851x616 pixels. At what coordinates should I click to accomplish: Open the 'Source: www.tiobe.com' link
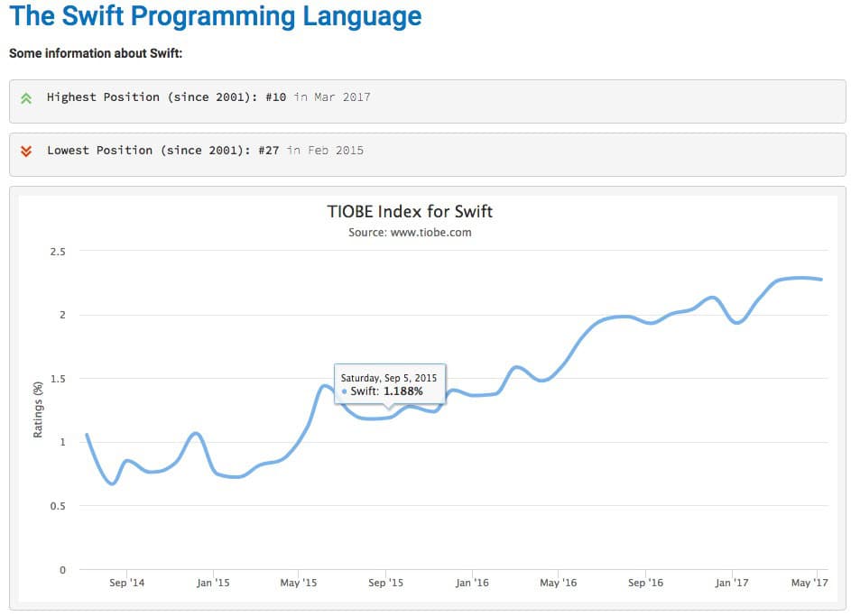point(410,233)
